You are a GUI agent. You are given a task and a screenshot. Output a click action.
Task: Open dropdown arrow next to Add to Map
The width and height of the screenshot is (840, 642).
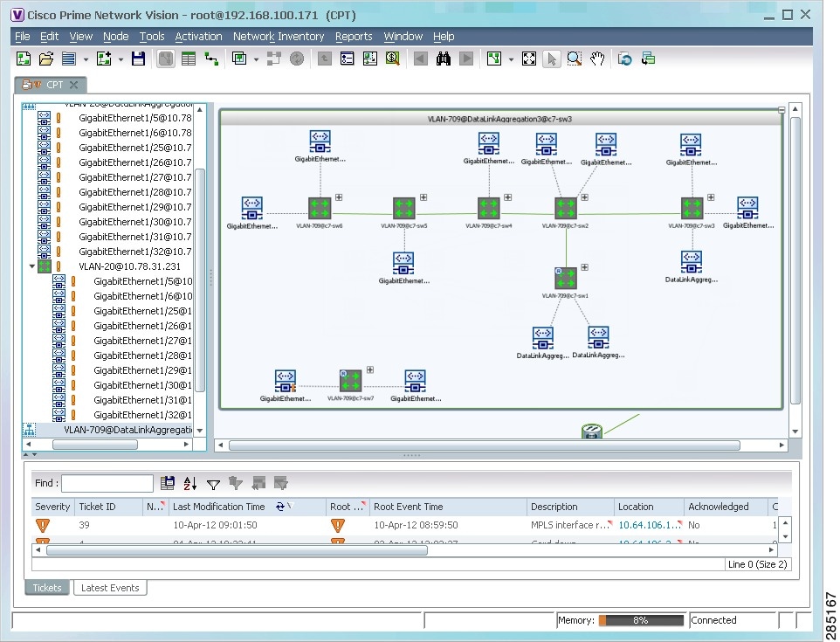click(x=120, y=59)
